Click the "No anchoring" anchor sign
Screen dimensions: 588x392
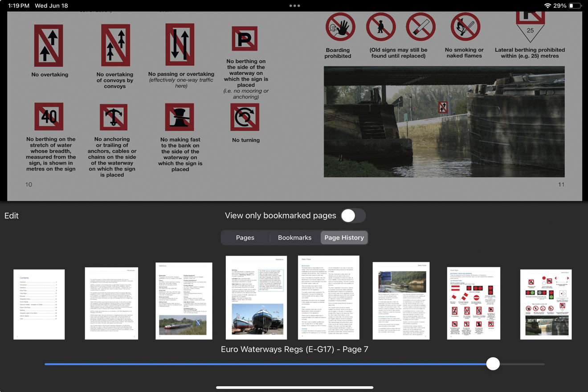click(114, 117)
